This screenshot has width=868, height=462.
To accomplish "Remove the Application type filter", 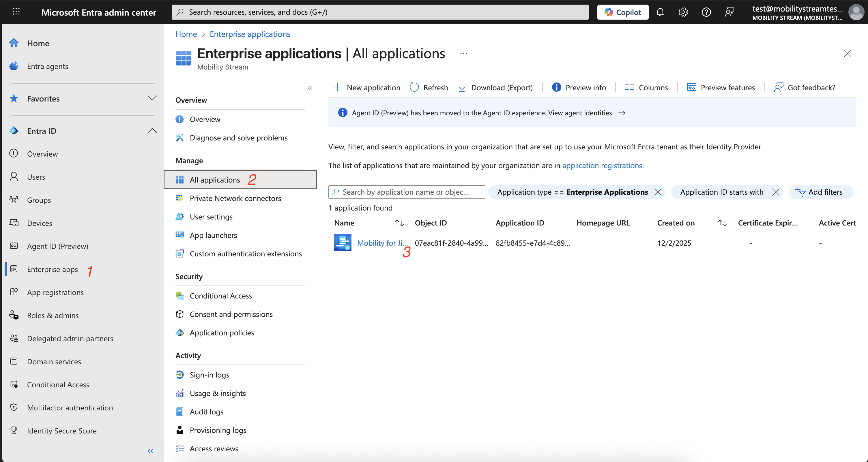I will pos(658,192).
